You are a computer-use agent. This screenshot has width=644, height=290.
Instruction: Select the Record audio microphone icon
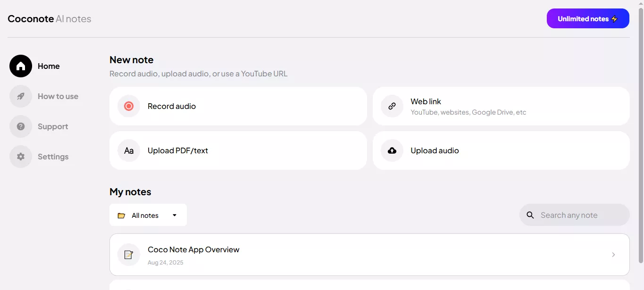click(128, 106)
